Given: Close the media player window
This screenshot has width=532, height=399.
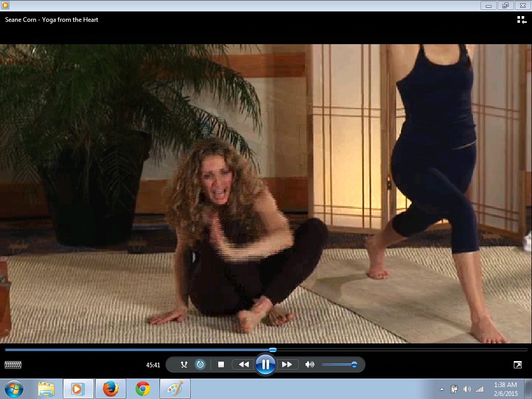Looking at the screenshot, I should pos(523,5).
